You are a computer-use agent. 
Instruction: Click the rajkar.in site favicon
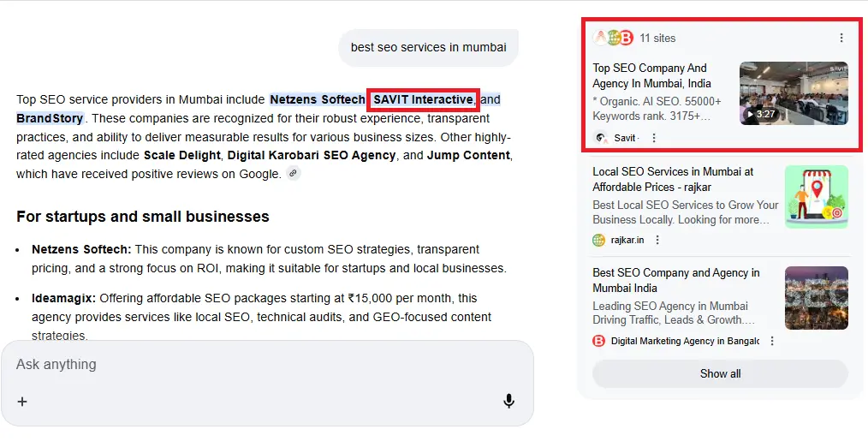tap(599, 240)
